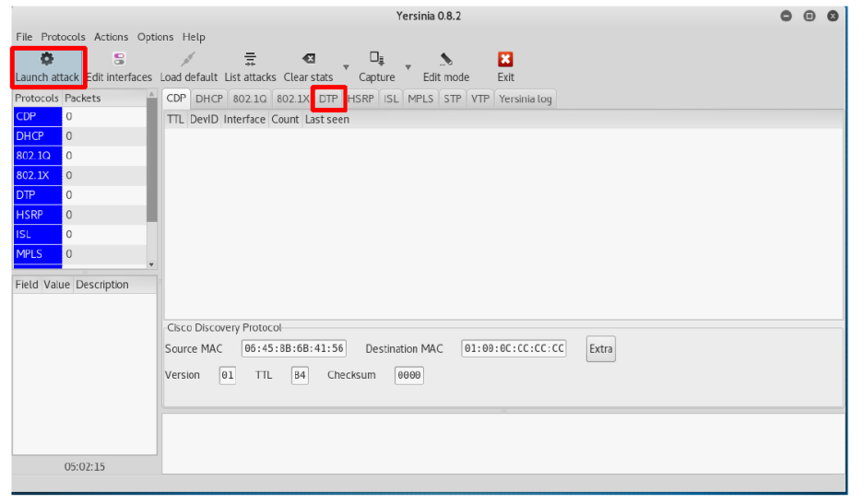Screen dimensions: 863x504
Task: Switch to the STP tab
Action: [x=453, y=99]
